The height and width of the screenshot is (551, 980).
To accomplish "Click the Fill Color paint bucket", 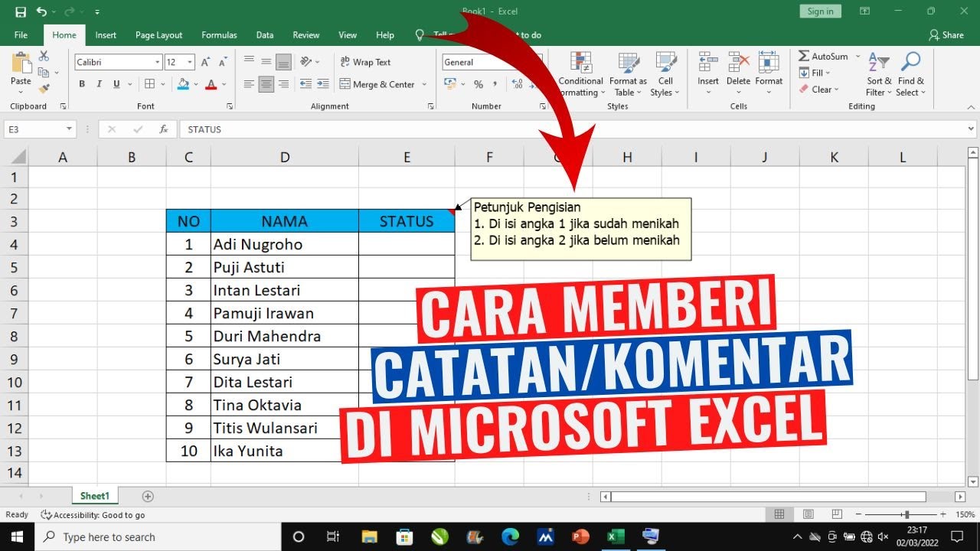I will click(183, 84).
